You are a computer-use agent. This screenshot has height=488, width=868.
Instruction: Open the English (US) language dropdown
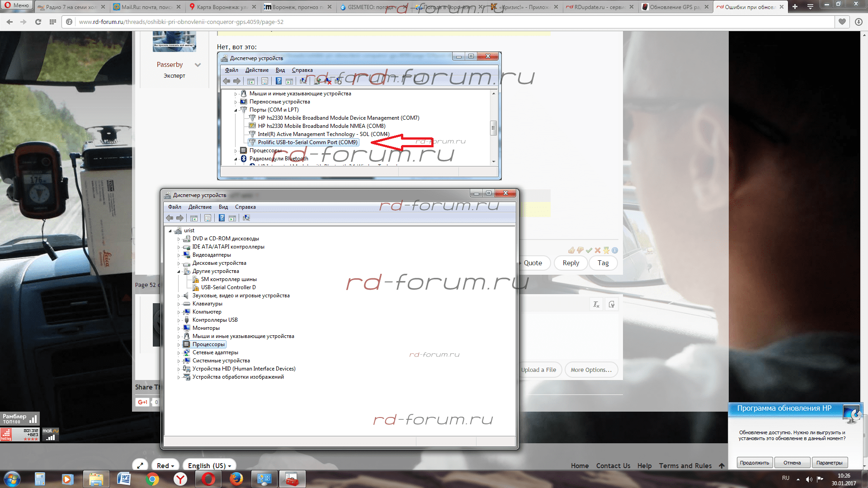click(x=209, y=465)
